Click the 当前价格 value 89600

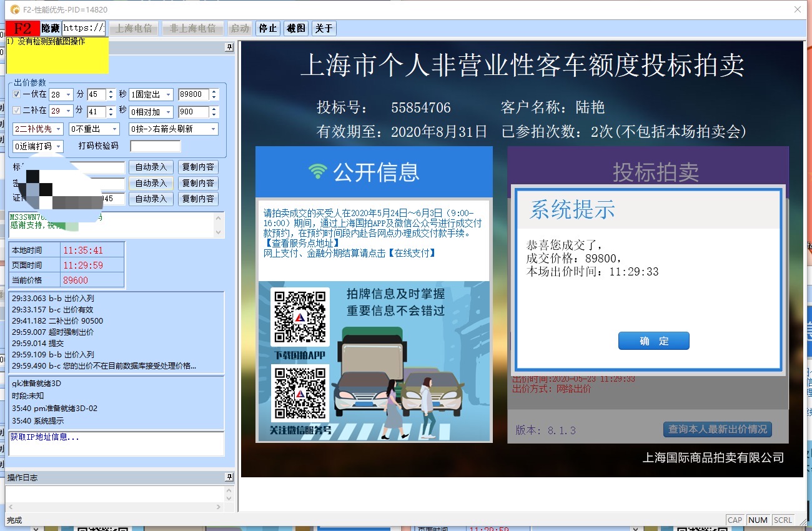[76, 280]
